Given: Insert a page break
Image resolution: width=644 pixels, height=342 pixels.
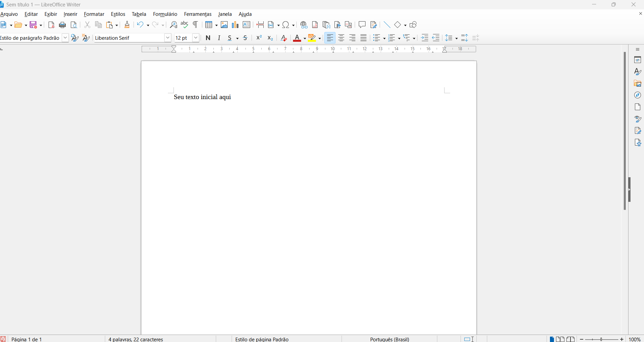Looking at the screenshot, I should pos(260,25).
